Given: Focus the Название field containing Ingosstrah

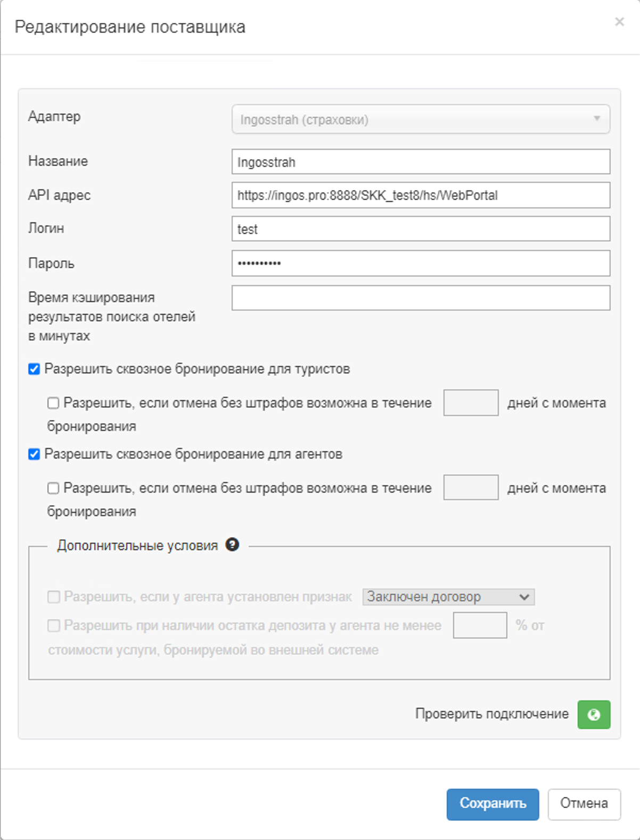Looking at the screenshot, I should (421, 162).
